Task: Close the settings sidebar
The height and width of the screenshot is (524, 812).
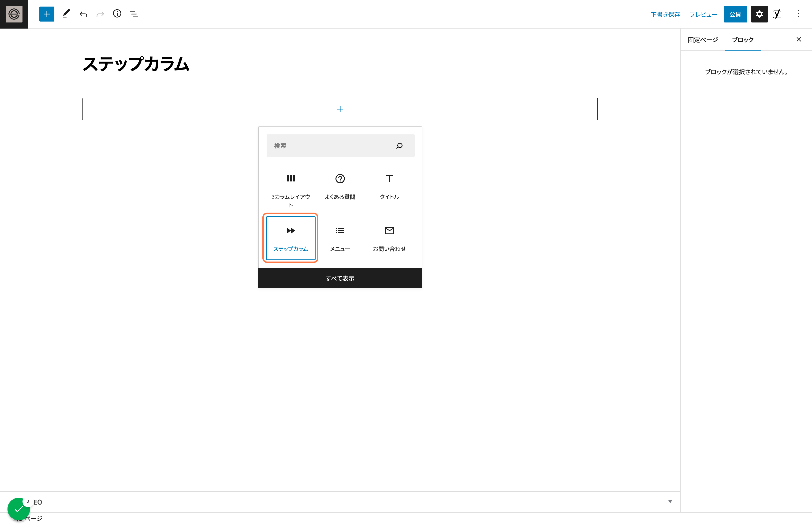Action: pos(799,40)
